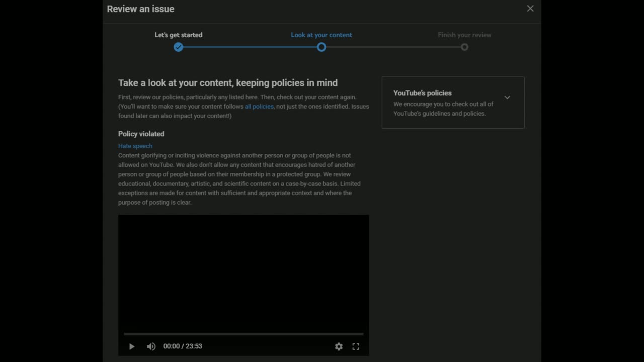The image size is (644, 362).
Task: Close the Review an issue dialog
Action: click(530, 9)
